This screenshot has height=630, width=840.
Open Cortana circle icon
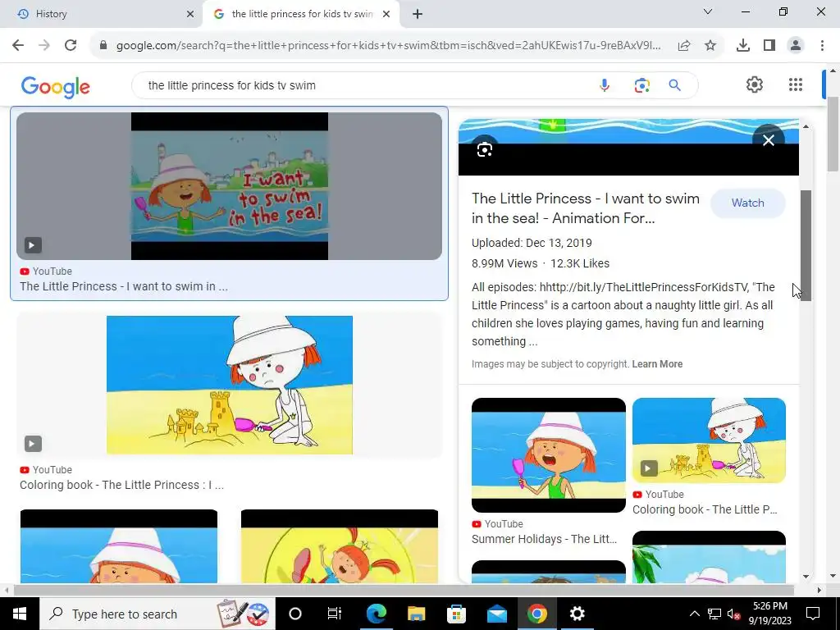point(295,614)
